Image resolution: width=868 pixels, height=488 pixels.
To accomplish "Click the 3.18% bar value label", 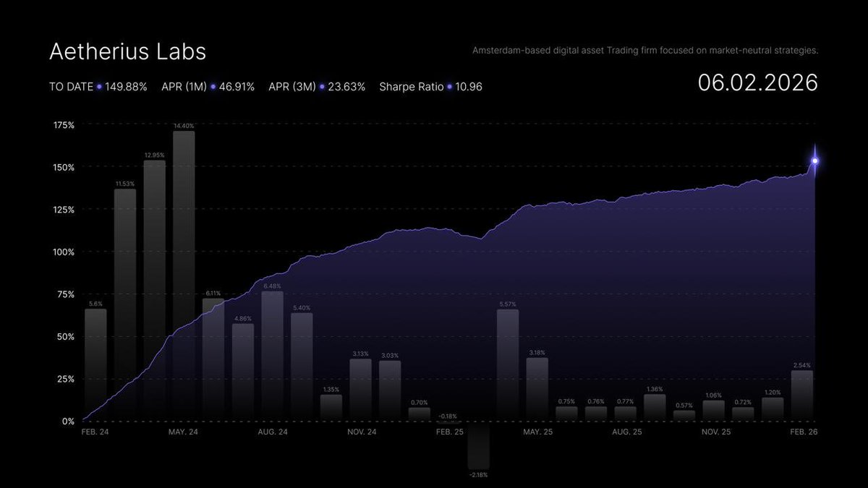I will (537, 353).
